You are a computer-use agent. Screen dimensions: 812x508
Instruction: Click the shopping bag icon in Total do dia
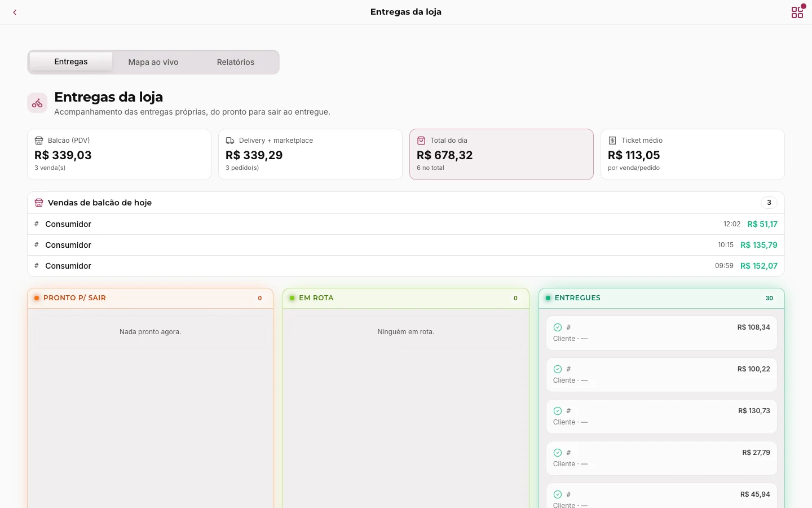(421, 141)
